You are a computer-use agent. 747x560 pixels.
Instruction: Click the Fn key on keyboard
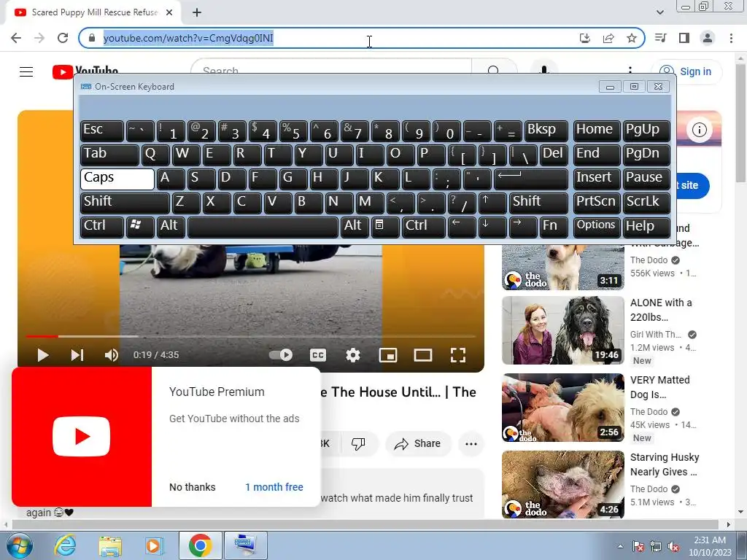tap(554, 227)
